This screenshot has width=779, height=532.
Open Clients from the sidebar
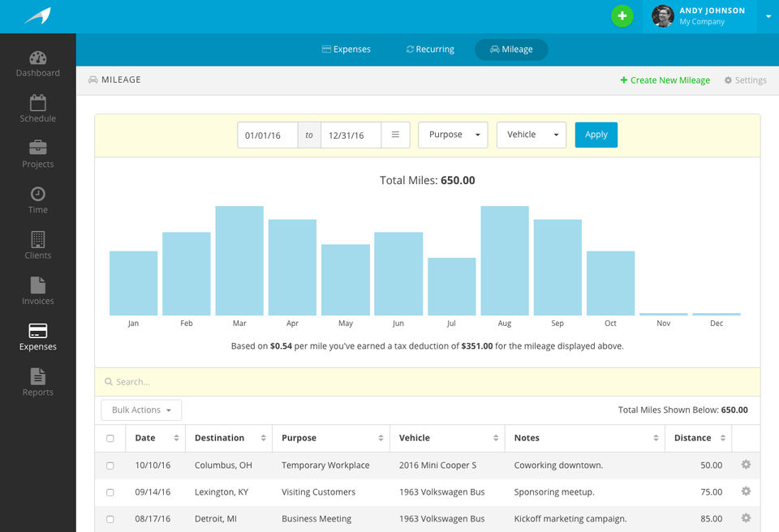(x=38, y=246)
